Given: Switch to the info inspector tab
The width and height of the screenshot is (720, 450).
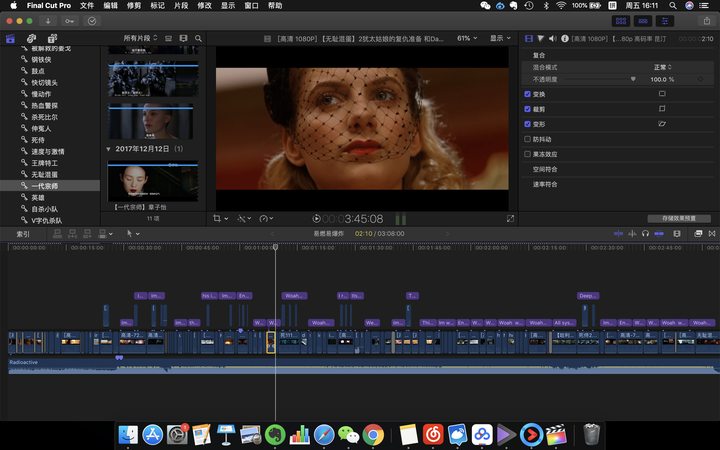Looking at the screenshot, I should point(565,39).
